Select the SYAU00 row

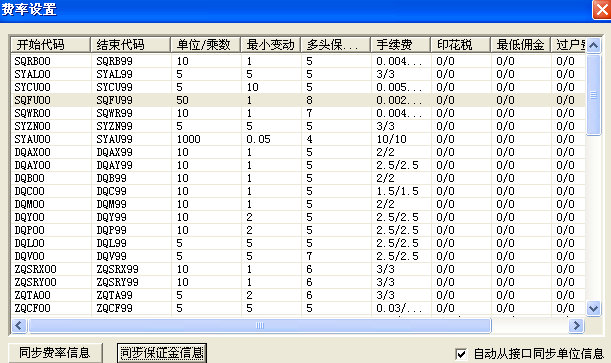tap(298, 139)
